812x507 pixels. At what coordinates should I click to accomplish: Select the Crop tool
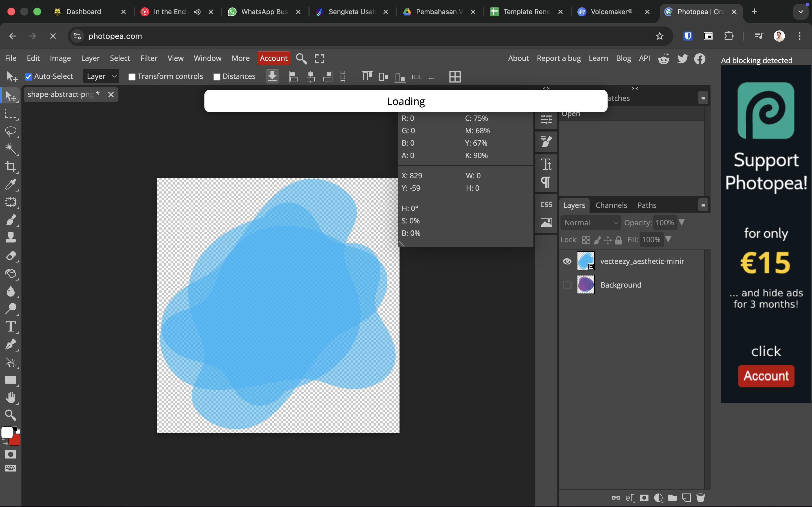(11, 167)
